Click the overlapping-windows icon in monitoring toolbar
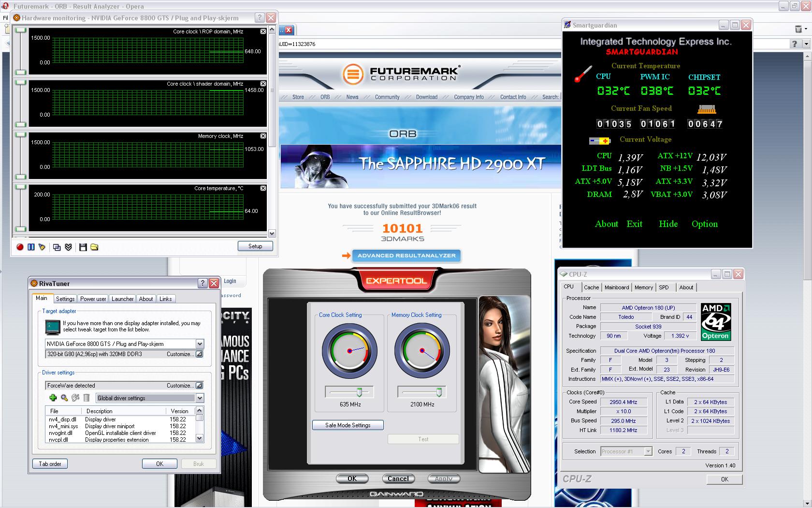The image size is (812, 508). 57,247
